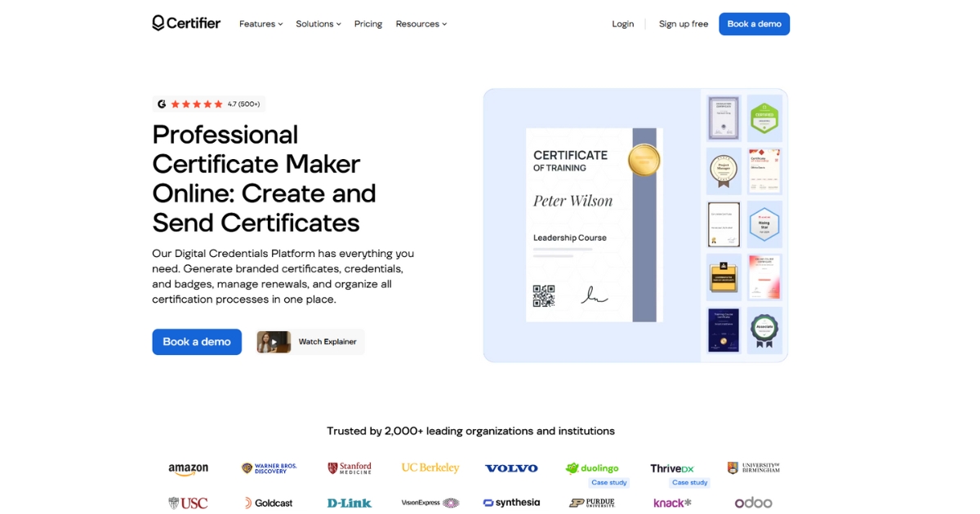Click the Synthesia logo
980x514 pixels.
(x=511, y=503)
